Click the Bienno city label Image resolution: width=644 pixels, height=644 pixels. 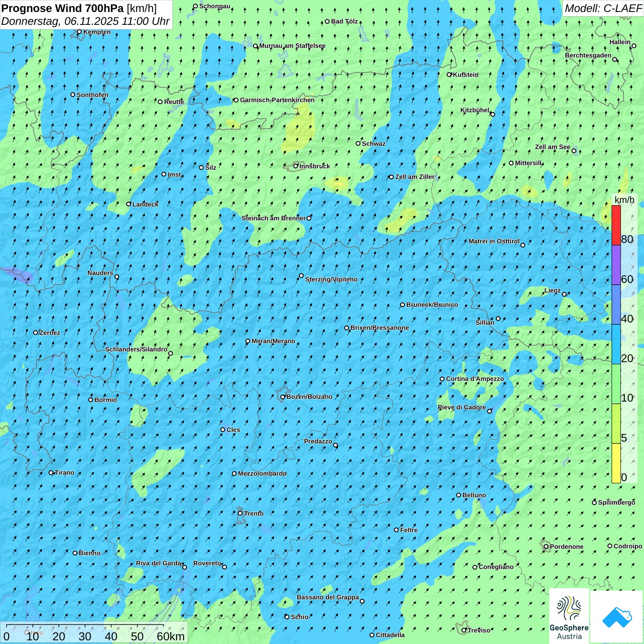[x=89, y=553]
